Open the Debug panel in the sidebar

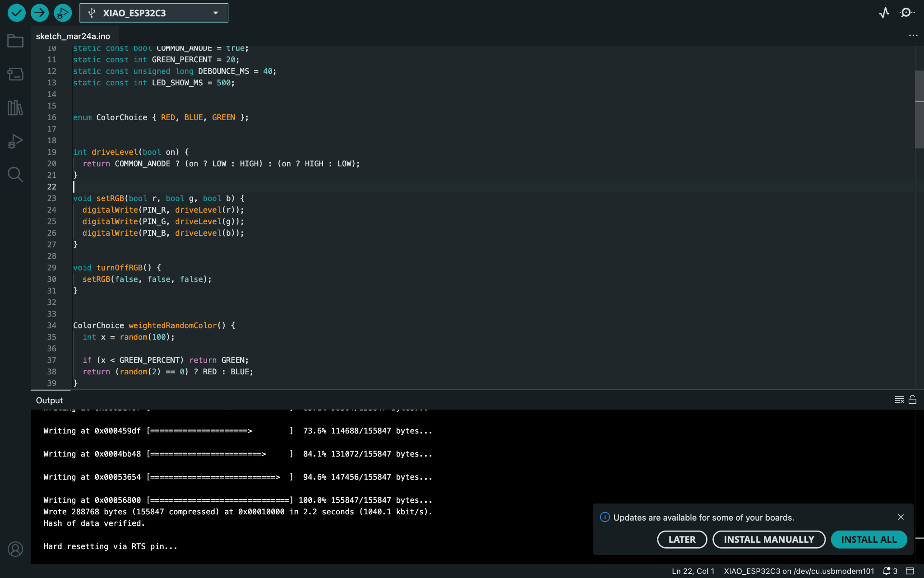tap(15, 141)
